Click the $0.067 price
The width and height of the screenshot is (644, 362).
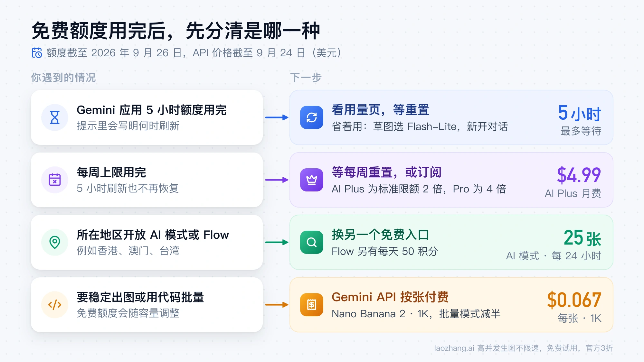pyautogui.click(x=574, y=300)
